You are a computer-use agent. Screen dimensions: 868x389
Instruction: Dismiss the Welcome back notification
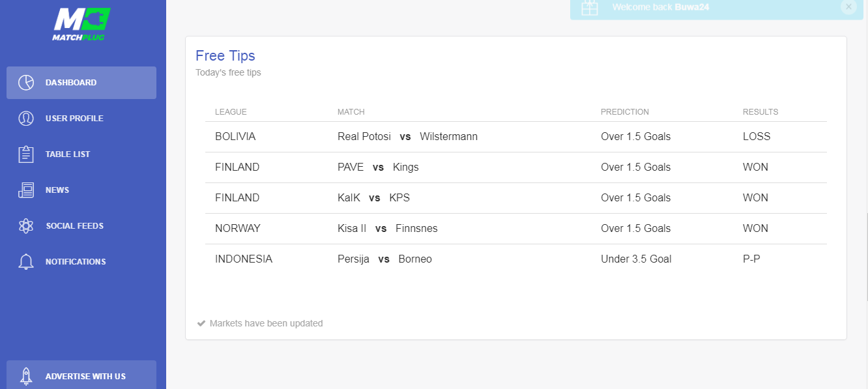848,7
